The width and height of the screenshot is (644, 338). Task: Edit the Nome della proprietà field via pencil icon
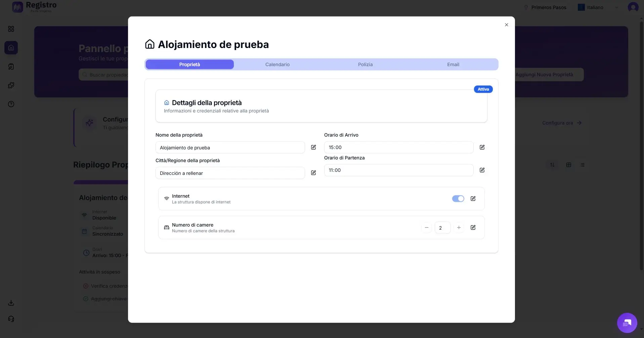pos(313,147)
